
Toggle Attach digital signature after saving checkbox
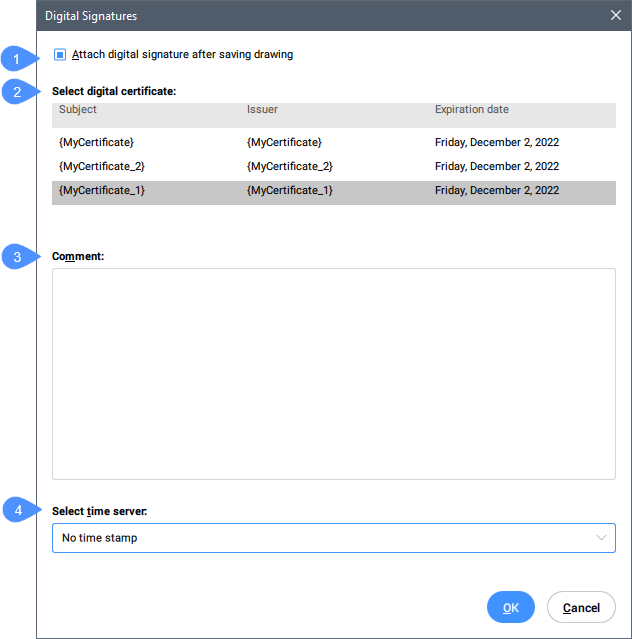pos(60,55)
